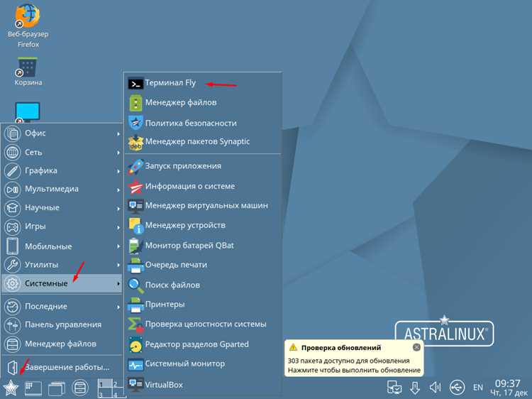
Task: Click the arrow next to Графика
Action: click(118, 171)
